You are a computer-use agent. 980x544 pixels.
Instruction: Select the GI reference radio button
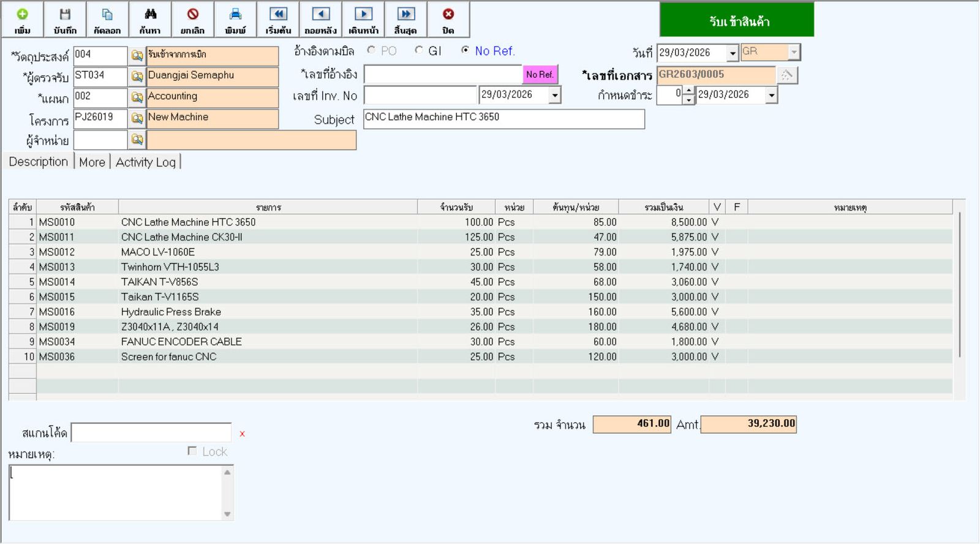(x=419, y=50)
